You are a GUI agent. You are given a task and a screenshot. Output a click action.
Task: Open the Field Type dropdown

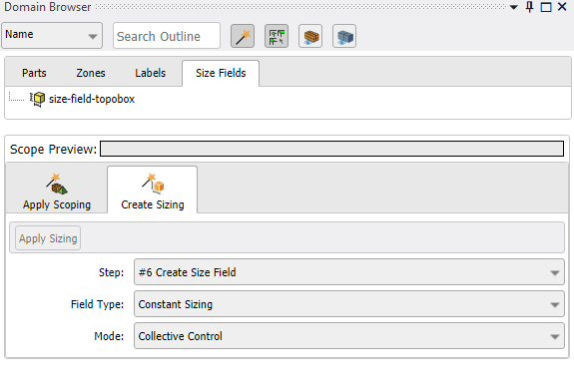coord(349,304)
